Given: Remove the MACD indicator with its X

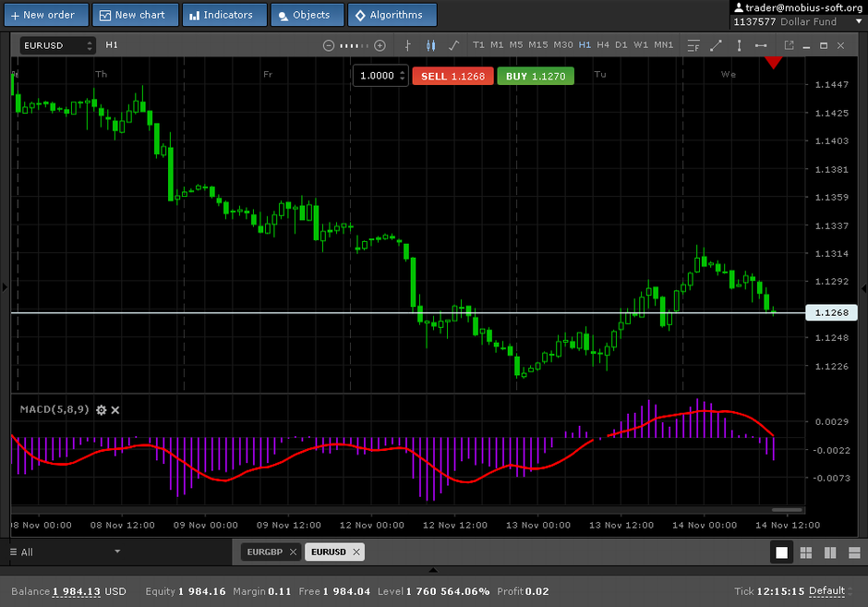Looking at the screenshot, I should [115, 410].
